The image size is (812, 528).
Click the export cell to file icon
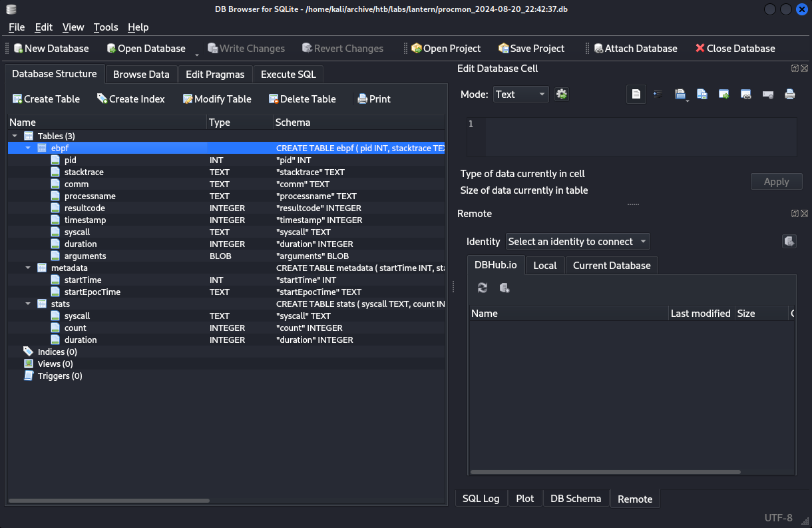click(702, 95)
